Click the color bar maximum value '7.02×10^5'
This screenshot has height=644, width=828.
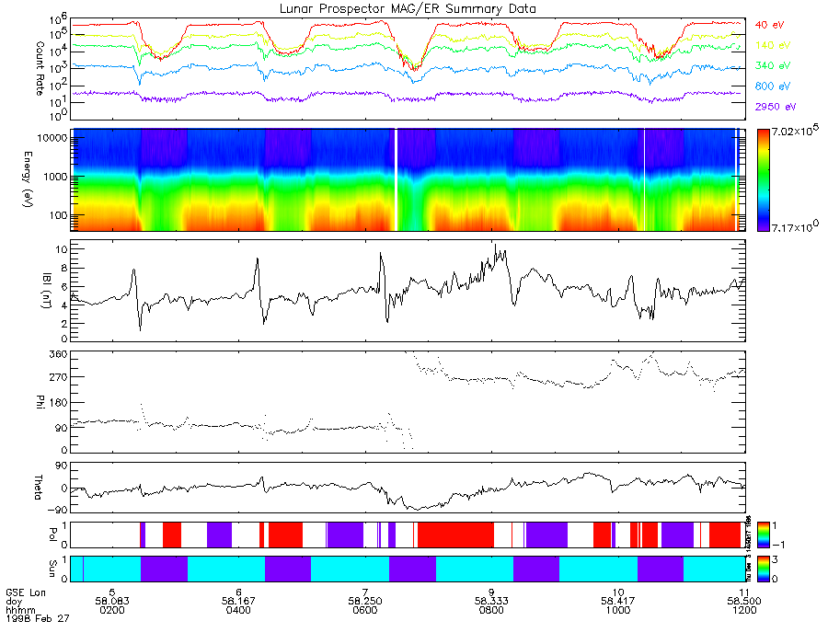pyautogui.click(x=796, y=131)
